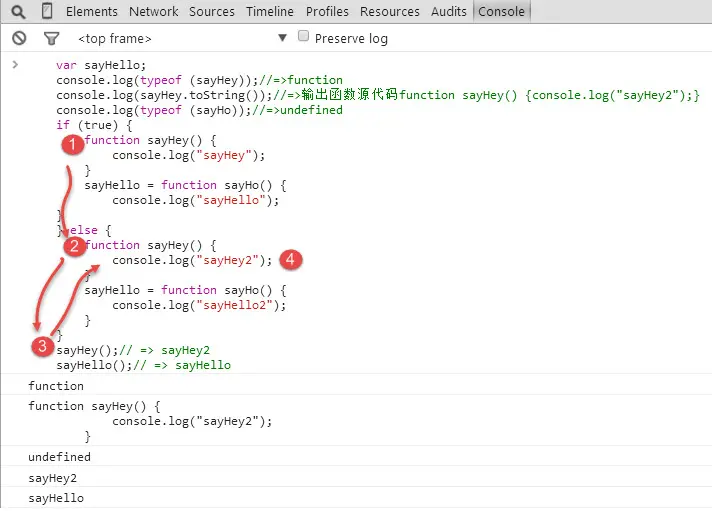The width and height of the screenshot is (712, 511).
Task: Click the code line logging "sayHey2"
Action: click(192, 260)
